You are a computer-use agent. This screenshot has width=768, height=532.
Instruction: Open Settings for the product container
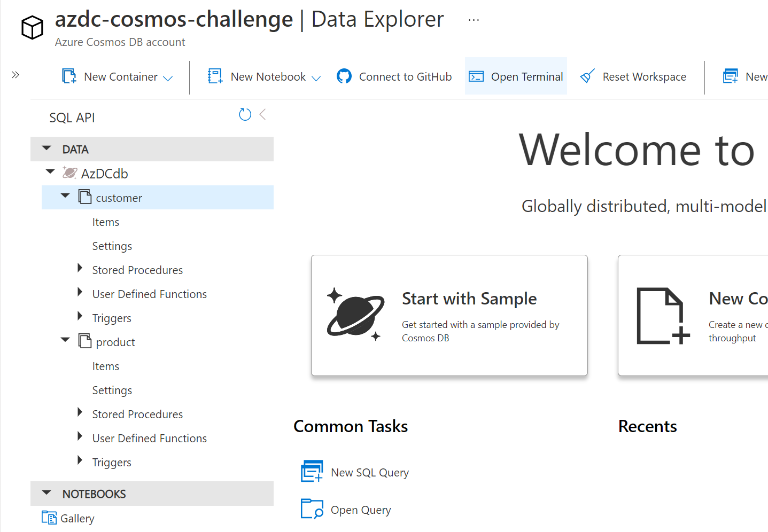[112, 390]
